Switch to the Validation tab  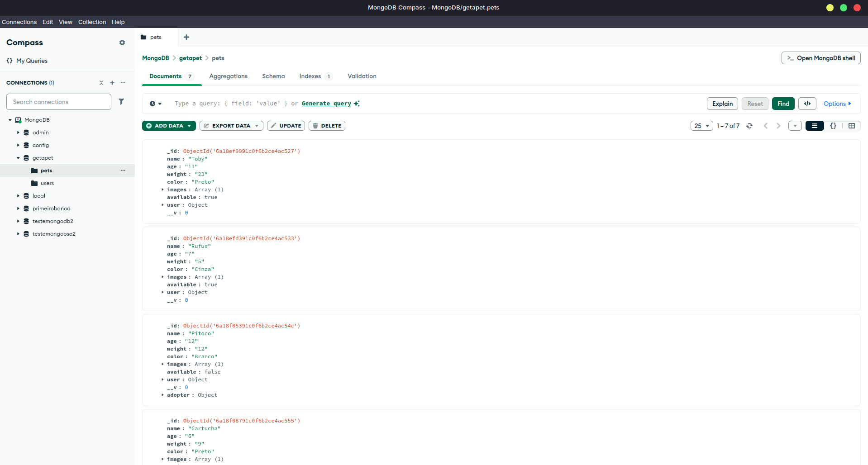click(362, 76)
